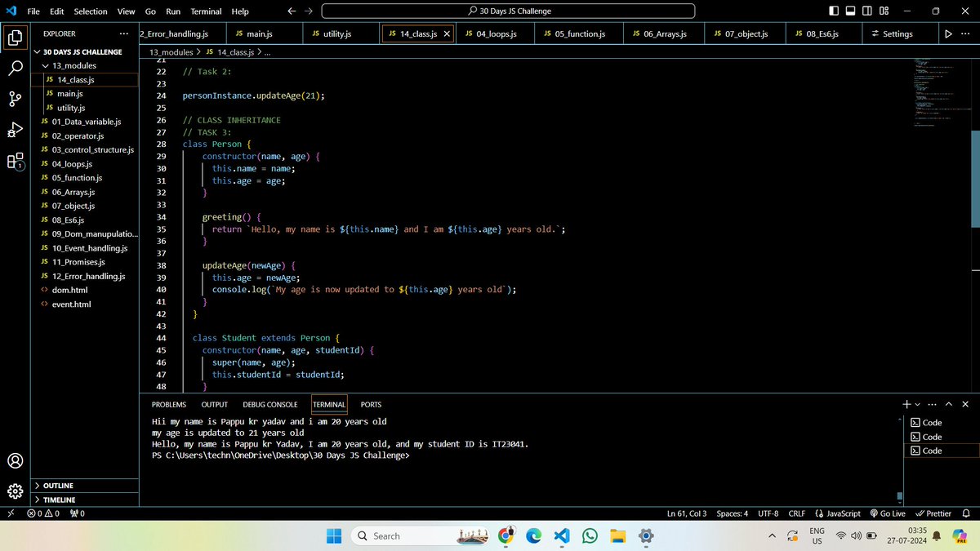Click Ln 61, Col 3 cursor position
This screenshot has width=980, height=551.
[687, 513]
